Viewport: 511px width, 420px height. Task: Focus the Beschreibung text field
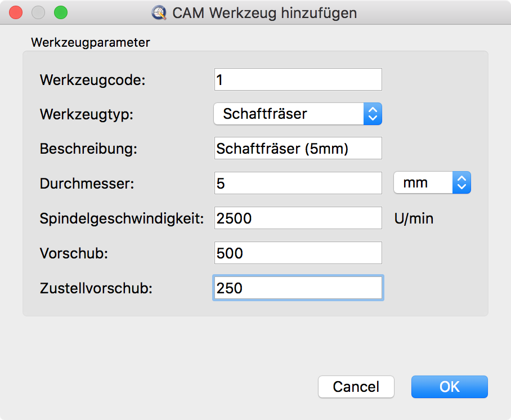298,148
